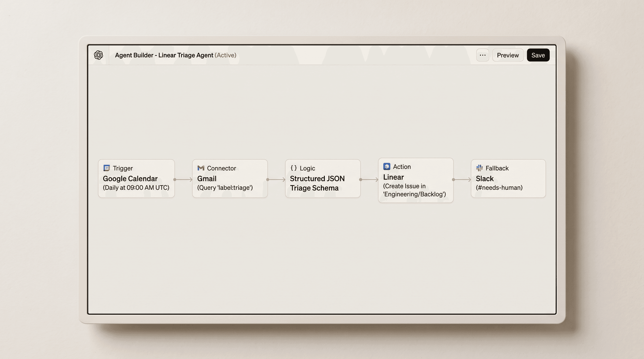
Task: Click the Fallback node type label
Action: pos(497,168)
